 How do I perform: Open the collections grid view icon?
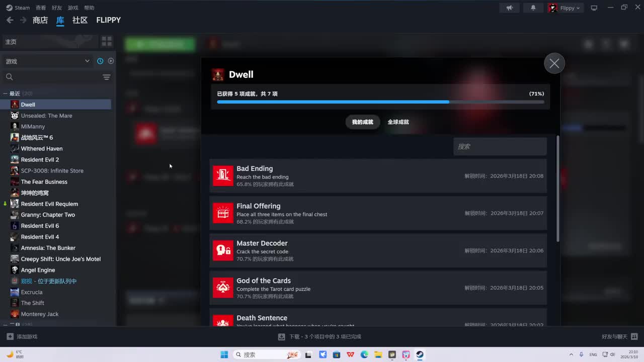[x=107, y=41]
